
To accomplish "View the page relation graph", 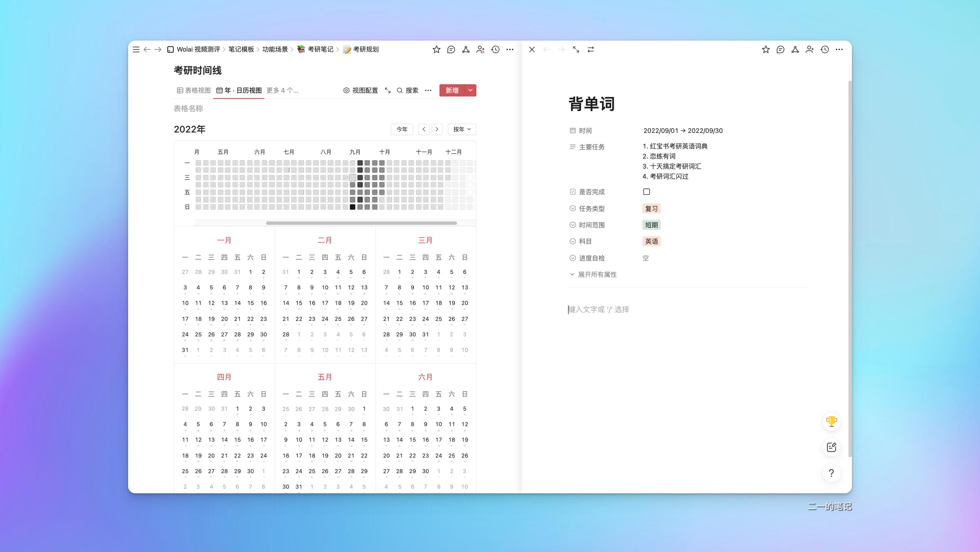I will pyautogui.click(x=466, y=50).
